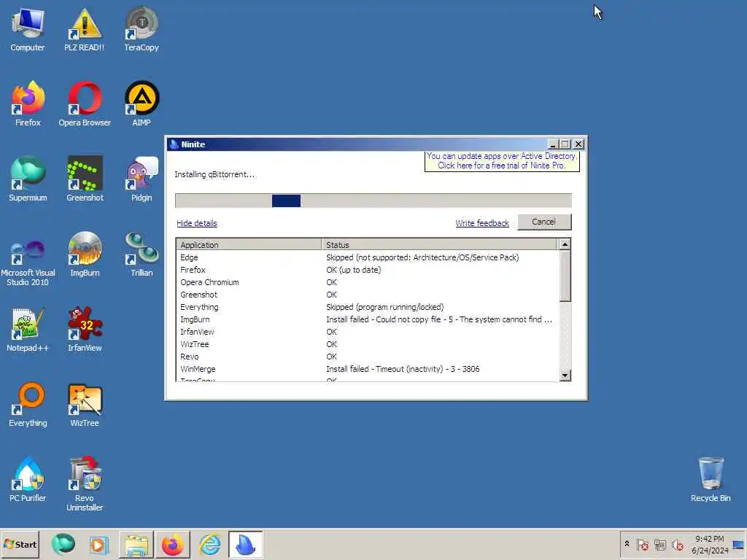Click the Status column header
Viewport: 747px width, 560px height.
click(438, 244)
